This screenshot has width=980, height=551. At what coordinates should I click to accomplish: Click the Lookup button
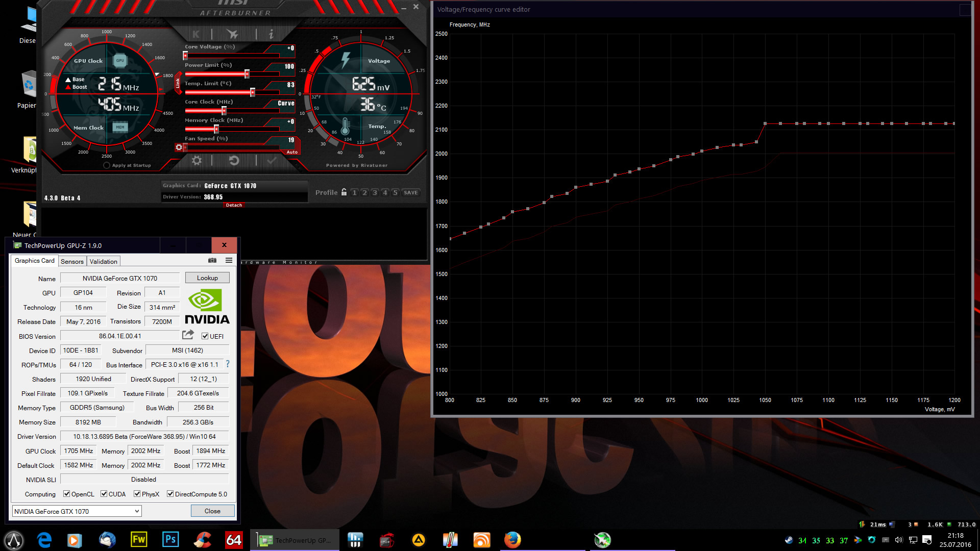(207, 278)
